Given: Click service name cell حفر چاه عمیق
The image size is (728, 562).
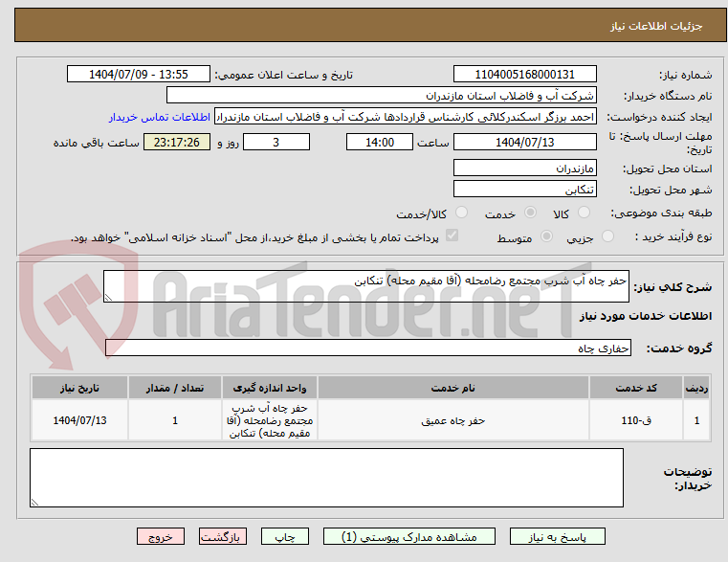Looking at the screenshot, I should coord(453,420).
